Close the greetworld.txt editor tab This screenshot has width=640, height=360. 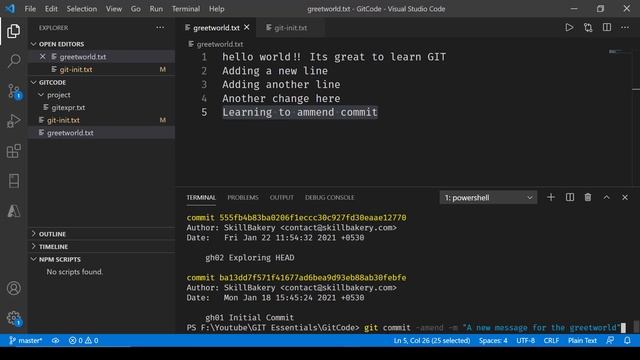click(247, 27)
